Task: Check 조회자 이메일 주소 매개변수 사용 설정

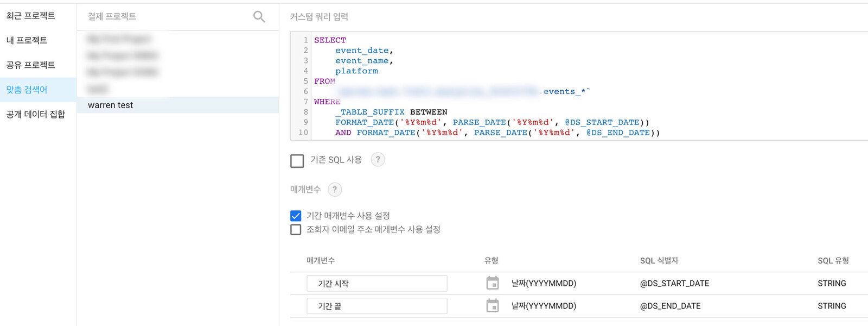Action: 296,229
